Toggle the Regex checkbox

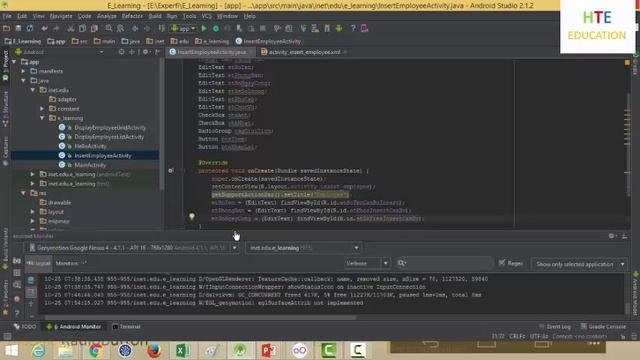502,263
